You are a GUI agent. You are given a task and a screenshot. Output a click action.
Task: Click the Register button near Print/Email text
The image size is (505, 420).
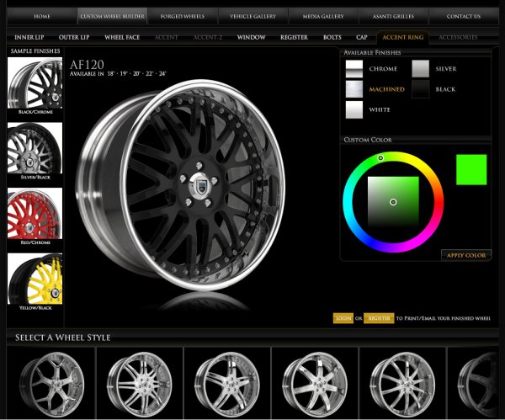tap(379, 319)
